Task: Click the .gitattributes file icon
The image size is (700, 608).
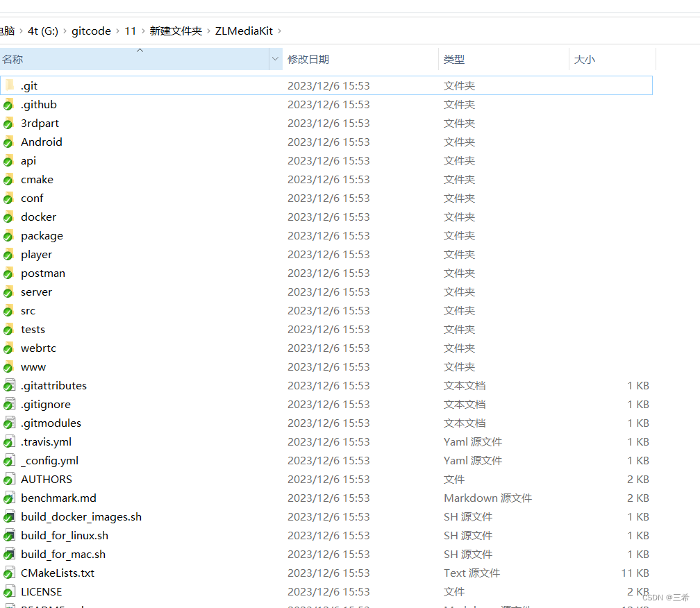Action: click(10, 385)
